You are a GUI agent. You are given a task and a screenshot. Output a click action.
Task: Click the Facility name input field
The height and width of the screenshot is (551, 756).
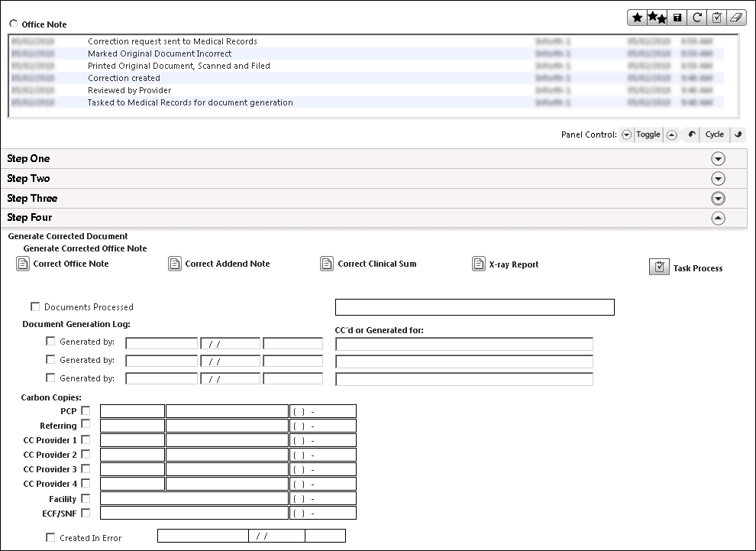point(194,498)
